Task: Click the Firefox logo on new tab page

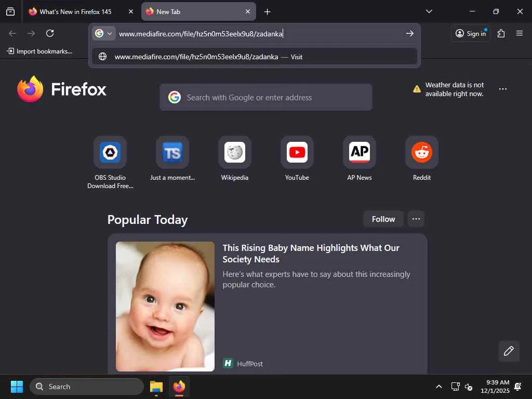Action: [x=61, y=89]
